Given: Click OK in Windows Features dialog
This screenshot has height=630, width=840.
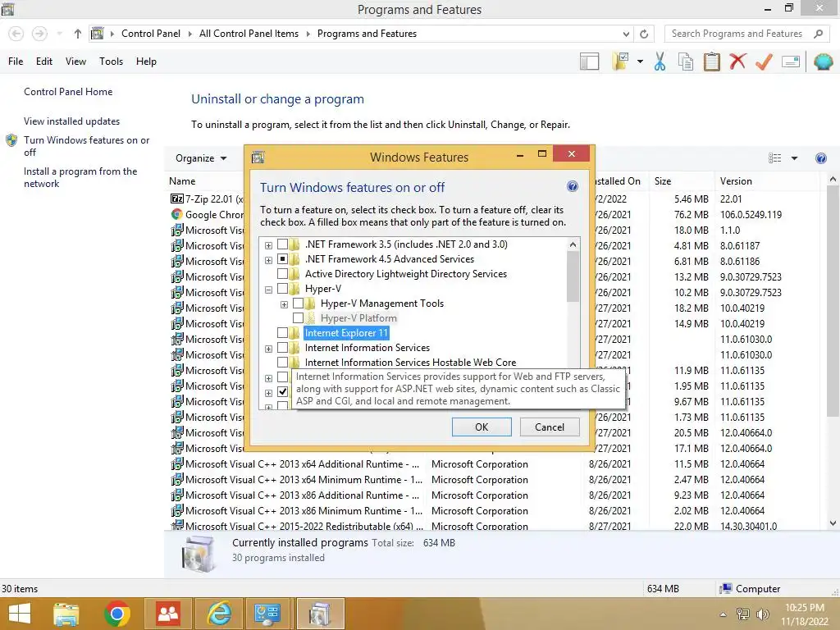Looking at the screenshot, I should pyautogui.click(x=482, y=427).
